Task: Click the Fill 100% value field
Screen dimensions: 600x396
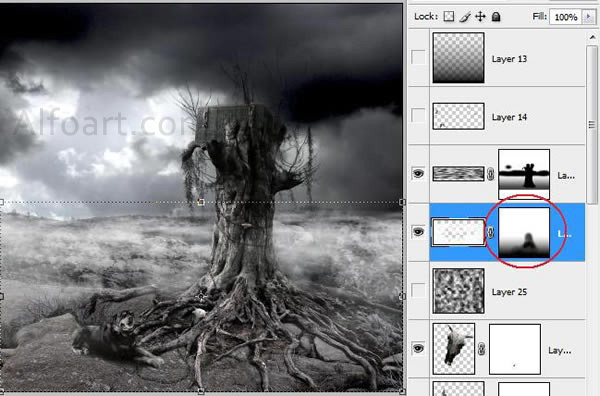Action: [566, 17]
